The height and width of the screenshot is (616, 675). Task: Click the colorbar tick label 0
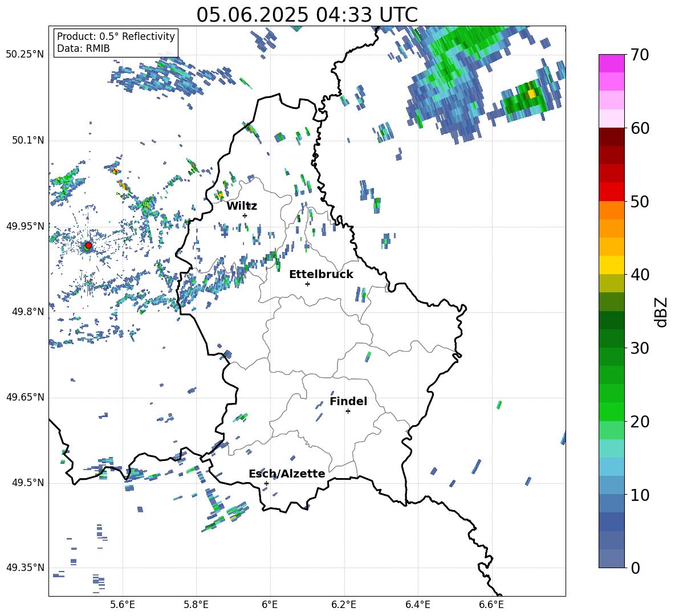[x=635, y=568]
